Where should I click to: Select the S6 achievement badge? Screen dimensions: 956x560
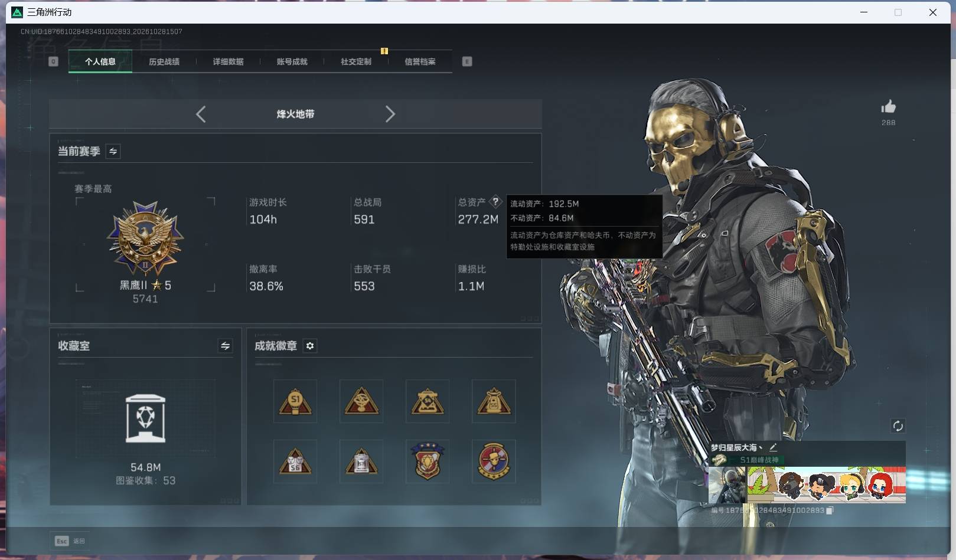coord(295,461)
